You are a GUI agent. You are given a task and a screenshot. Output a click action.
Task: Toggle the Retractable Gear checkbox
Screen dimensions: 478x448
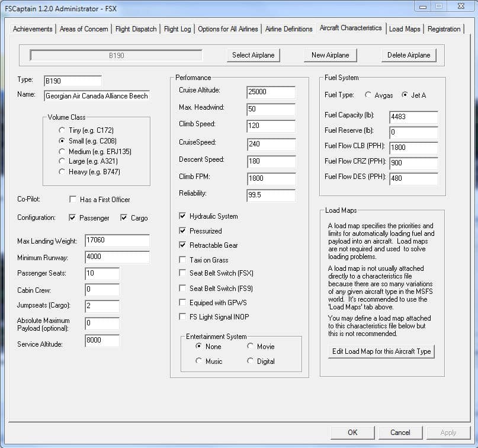point(182,245)
